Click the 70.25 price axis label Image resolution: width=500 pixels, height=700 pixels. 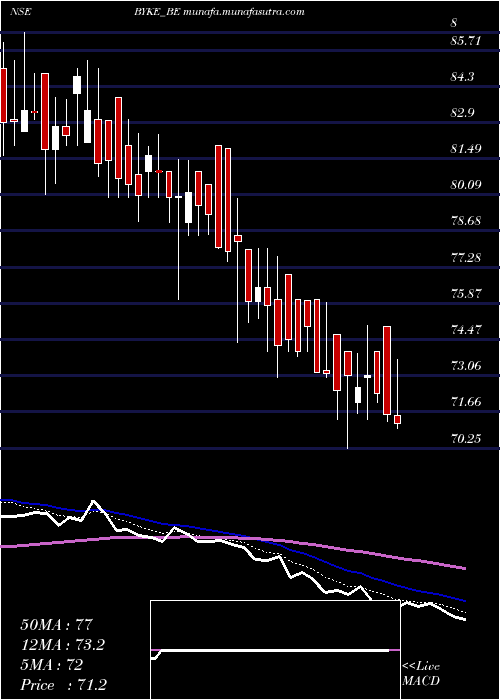click(466, 439)
